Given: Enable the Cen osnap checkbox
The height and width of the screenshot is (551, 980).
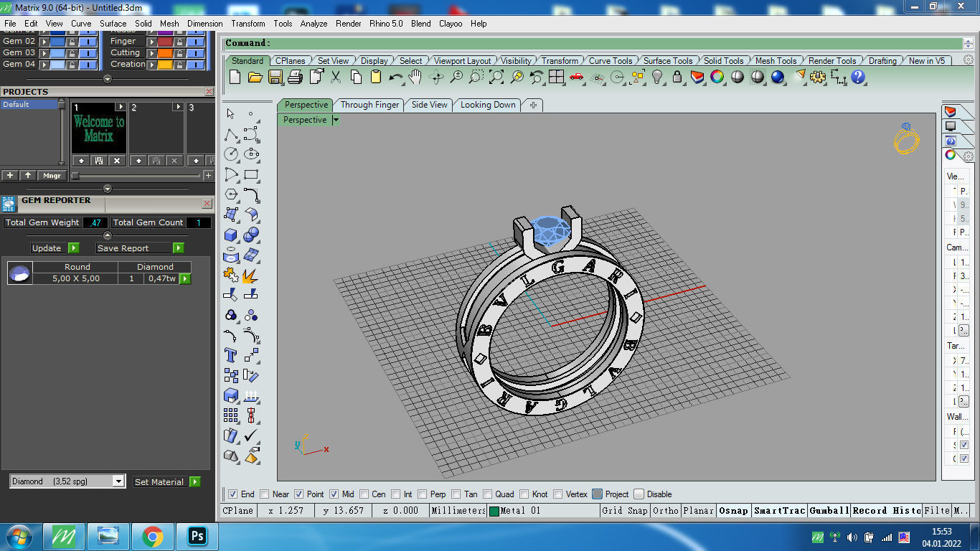Looking at the screenshot, I should (x=364, y=494).
